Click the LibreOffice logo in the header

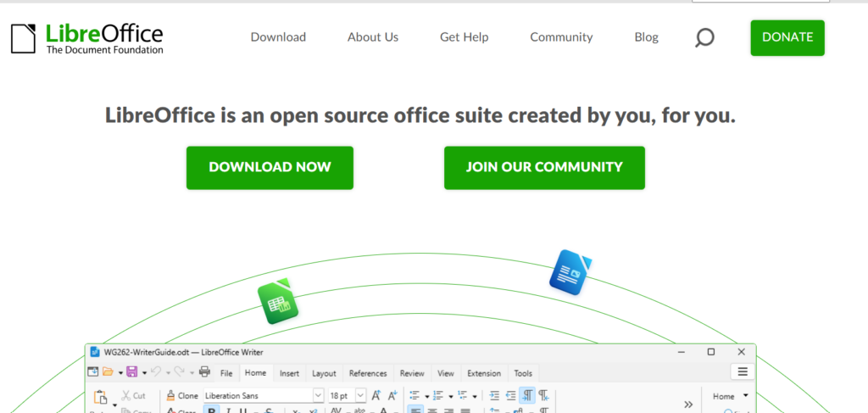[x=87, y=38]
